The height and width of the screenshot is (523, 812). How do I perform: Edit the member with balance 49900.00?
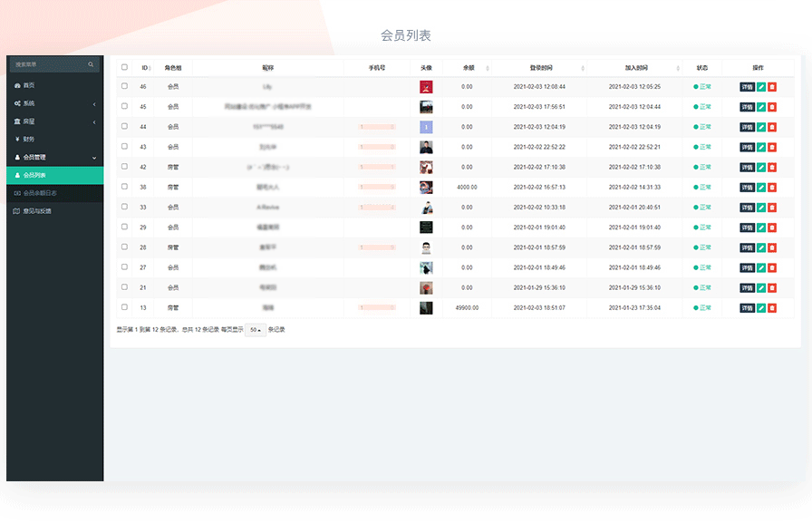pyautogui.click(x=761, y=308)
